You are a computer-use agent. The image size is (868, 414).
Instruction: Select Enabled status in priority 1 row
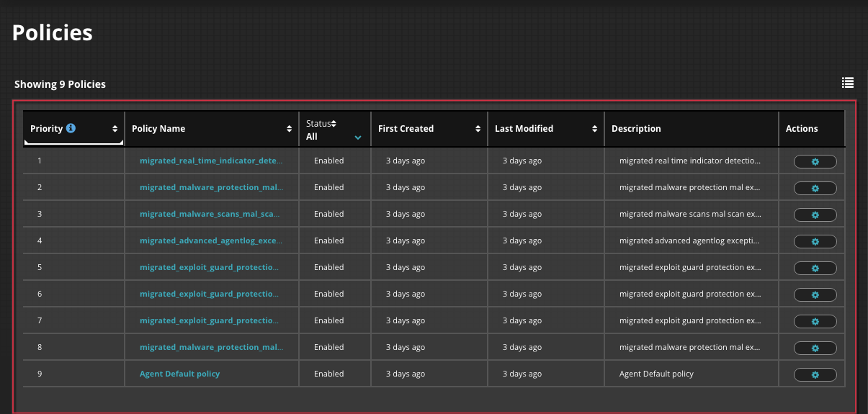(328, 161)
